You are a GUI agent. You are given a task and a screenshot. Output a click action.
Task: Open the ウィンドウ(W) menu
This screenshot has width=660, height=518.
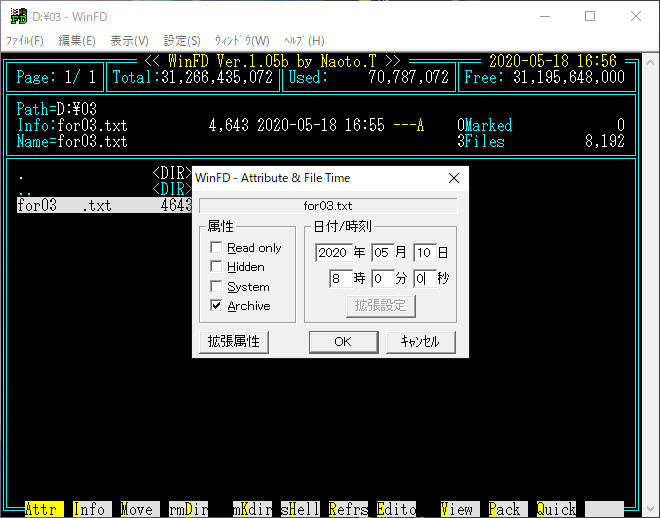click(242, 41)
